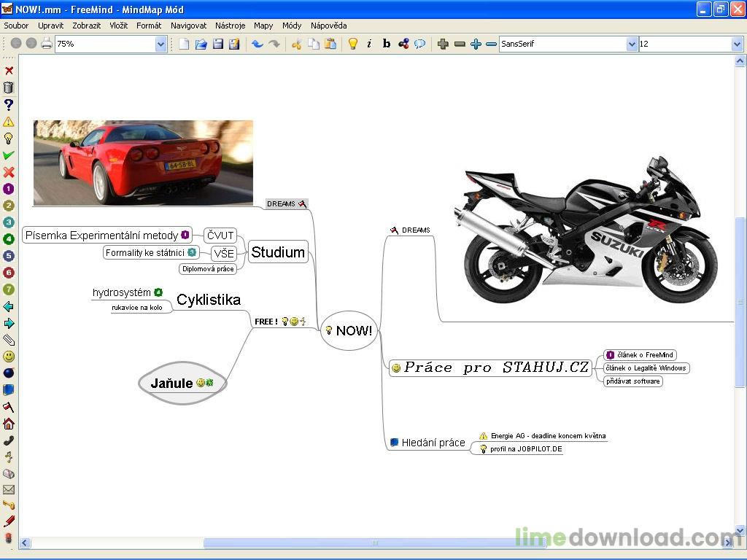Toggle bold formatting with the b button
This screenshot has width=747, height=560.
[x=387, y=44]
